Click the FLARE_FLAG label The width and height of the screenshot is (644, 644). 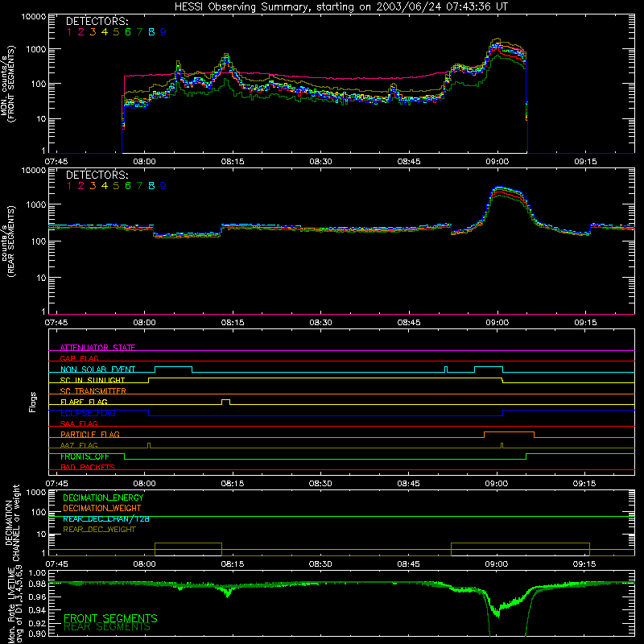pos(84,402)
